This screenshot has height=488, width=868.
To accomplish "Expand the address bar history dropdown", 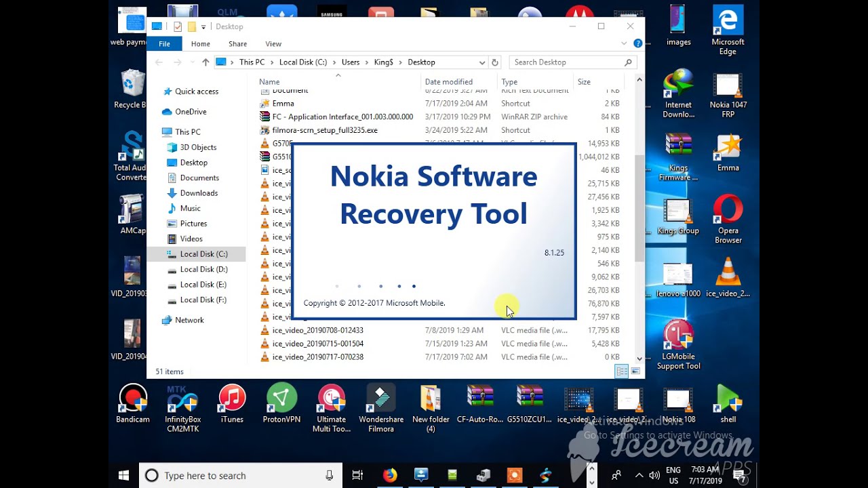I will click(x=482, y=62).
